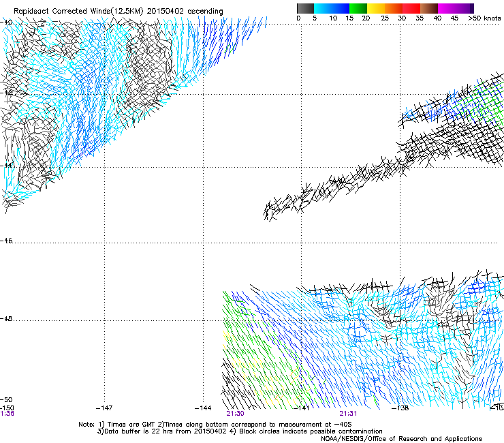Select the green 15-20 knots legend band
Viewport: 504px width, 443px height.
point(358,8)
